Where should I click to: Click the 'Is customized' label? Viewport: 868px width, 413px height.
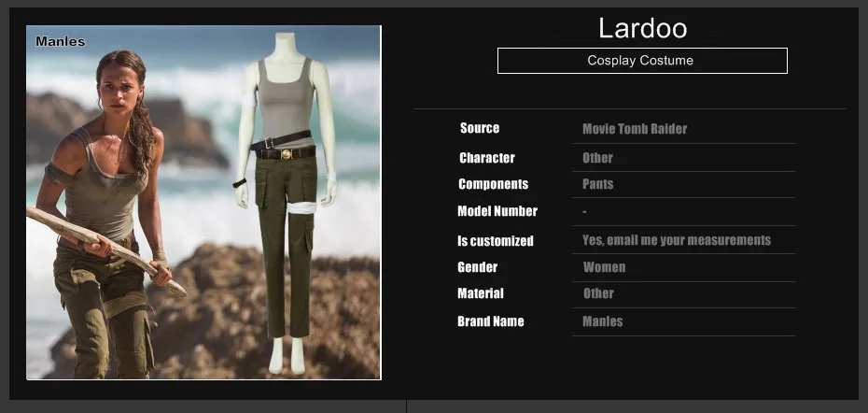495,241
